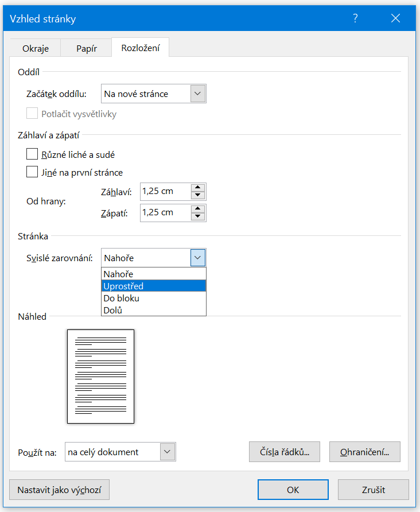The height and width of the screenshot is (512, 420).
Task: Click the Čísla řádků button
Action: tap(284, 452)
